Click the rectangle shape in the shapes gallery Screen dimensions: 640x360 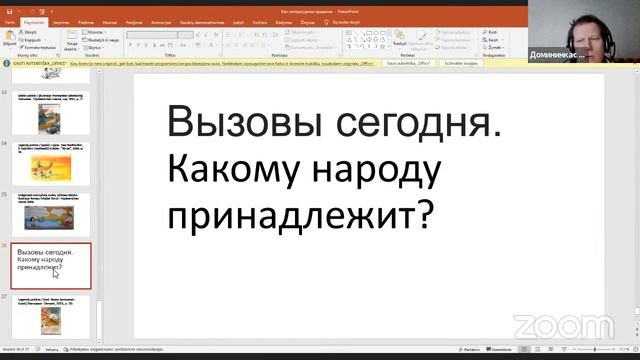[369, 33]
